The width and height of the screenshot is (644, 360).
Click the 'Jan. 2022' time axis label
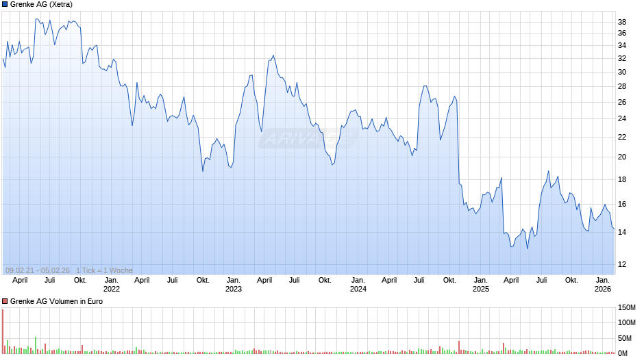tap(111, 285)
